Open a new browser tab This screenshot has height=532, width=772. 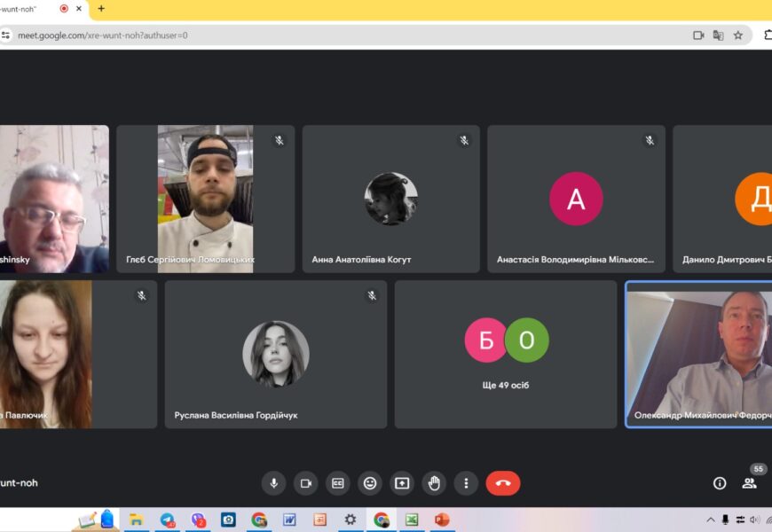tap(101, 9)
